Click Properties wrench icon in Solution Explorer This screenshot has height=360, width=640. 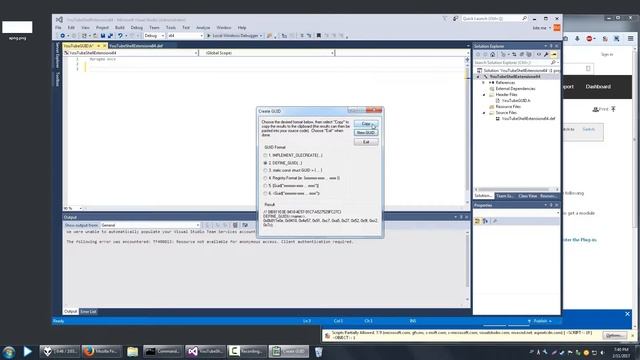[x=546, y=54]
